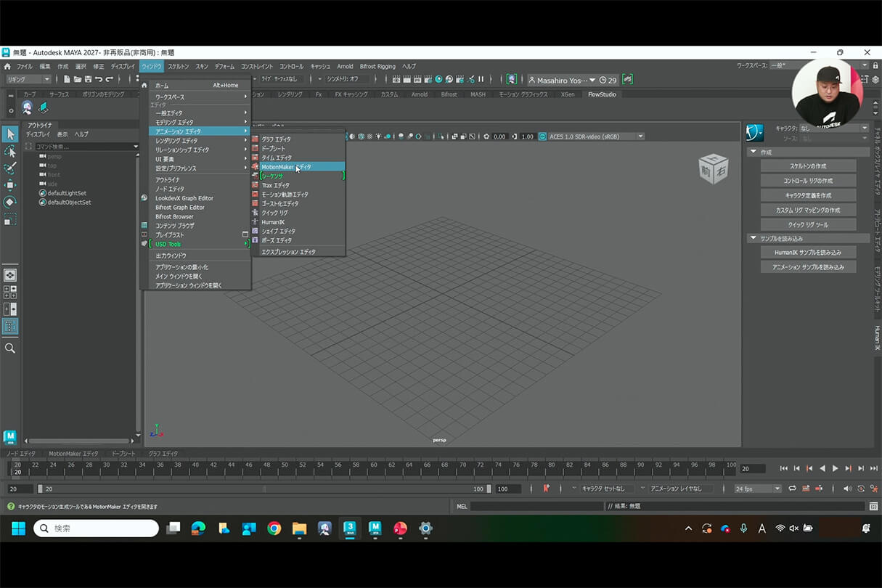Open Google Chrome from taskbar
This screenshot has height=588, width=882.
tap(274, 528)
